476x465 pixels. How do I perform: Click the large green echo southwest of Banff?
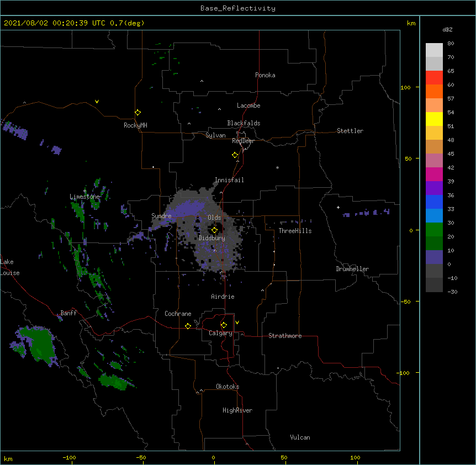click(39, 345)
